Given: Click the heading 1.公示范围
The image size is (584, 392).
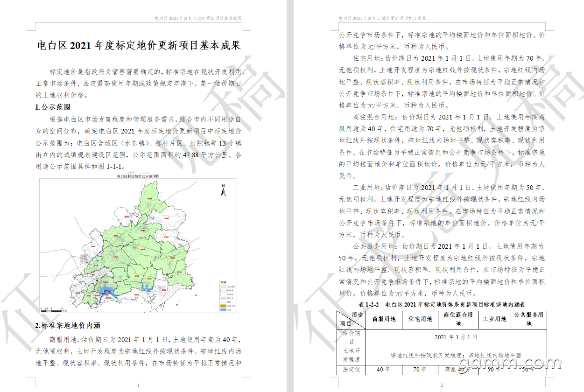Looking at the screenshot, I should coord(53,107).
